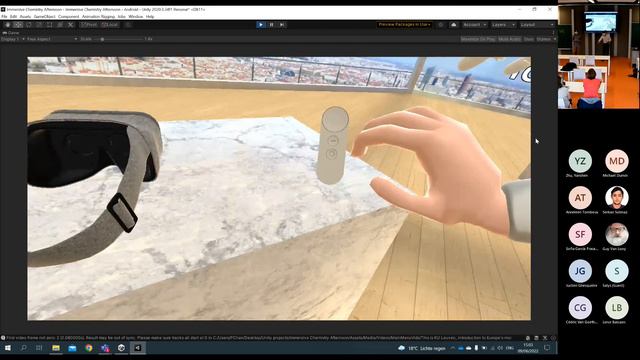The width and height of the screenshot is (640, 360).
Task: Open the Edit menu
Action: click(13, 17)
